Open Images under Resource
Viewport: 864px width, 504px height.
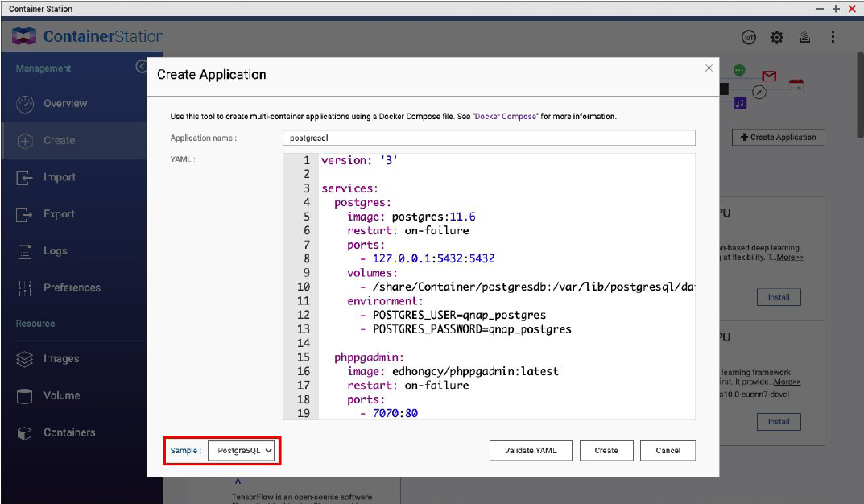tap(61, 359)
